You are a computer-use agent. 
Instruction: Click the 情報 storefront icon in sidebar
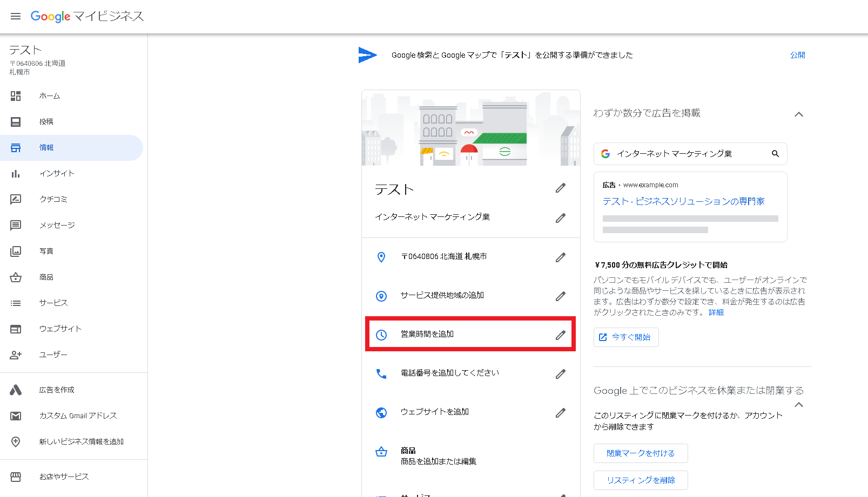(x=16, y=148)
